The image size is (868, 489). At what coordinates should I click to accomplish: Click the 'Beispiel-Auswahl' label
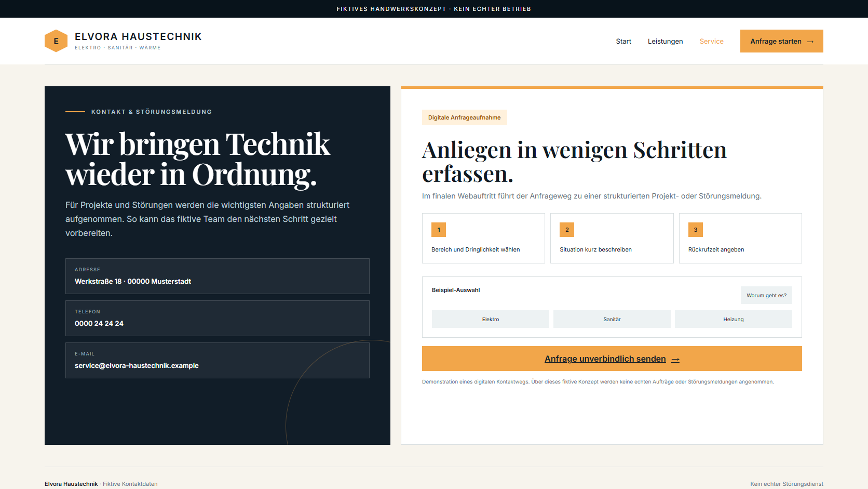pyautogui.click(x=456, y=290)
